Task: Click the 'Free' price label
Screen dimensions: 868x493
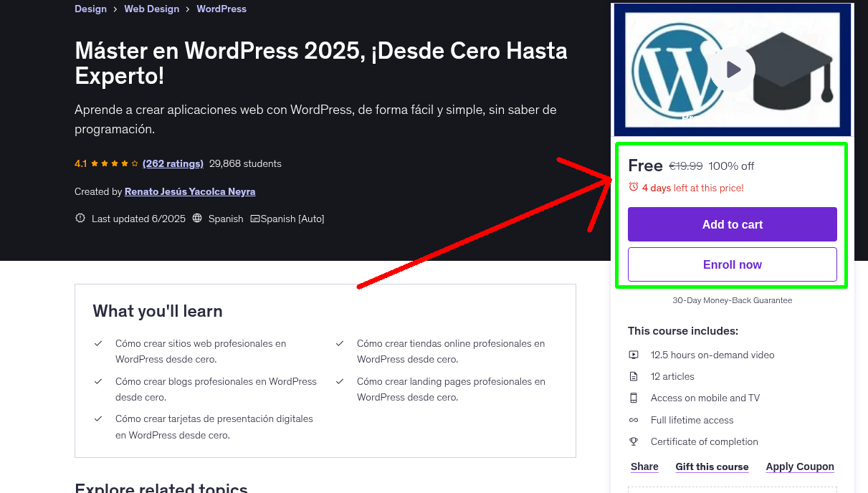Action: pos(645,166)
